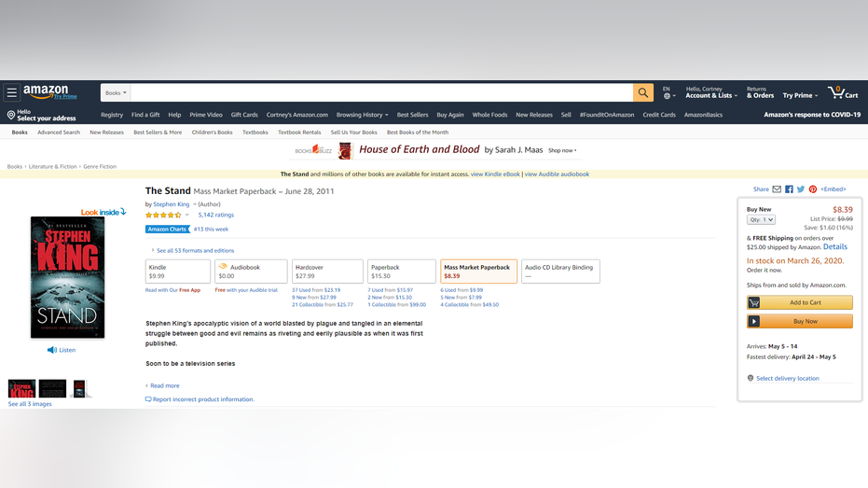This screenshot has width=868, height=488.
Task: Click the Add to Cart button
Action: 799,302
